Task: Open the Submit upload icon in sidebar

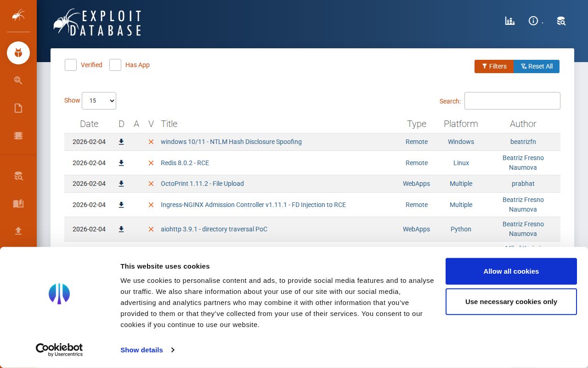Action: [x=18, y=231]
